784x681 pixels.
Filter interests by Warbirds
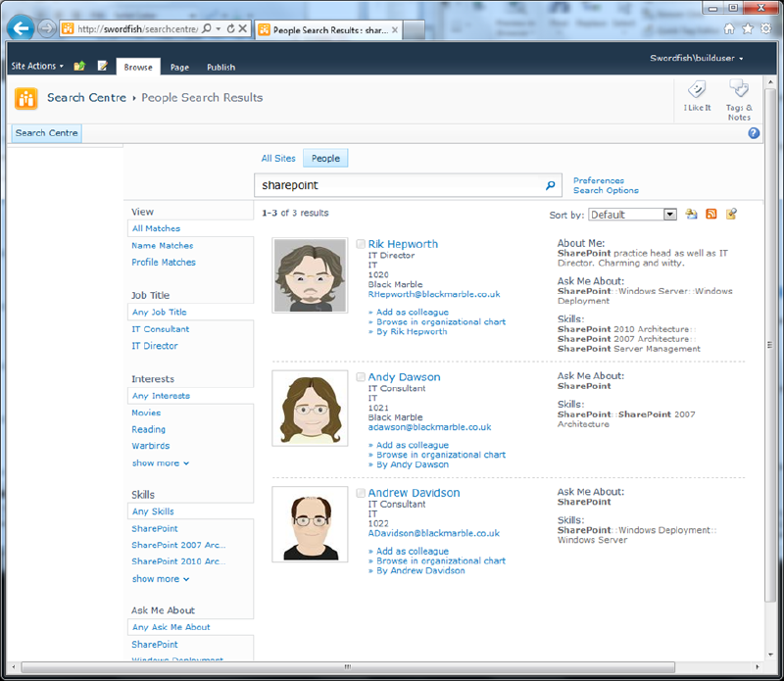click(x=151, y=446)
